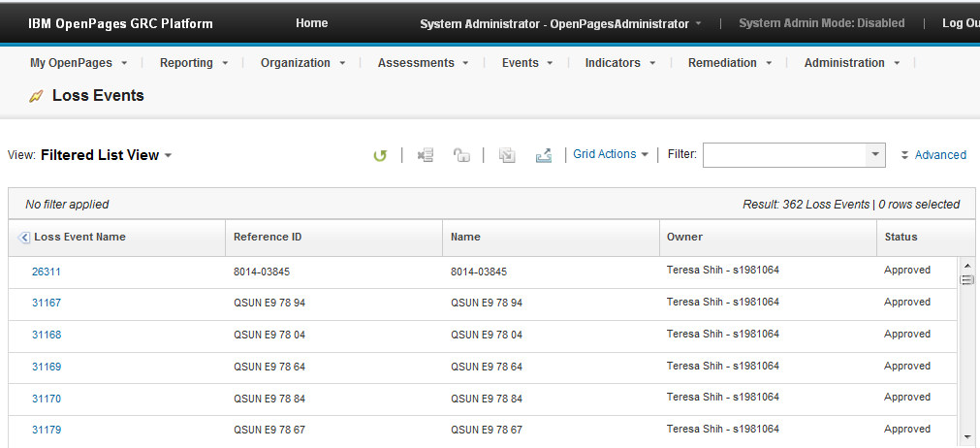980x448 pixels.
Task: Open the Filter combo box arrow
Action: [x=875, y=155]
